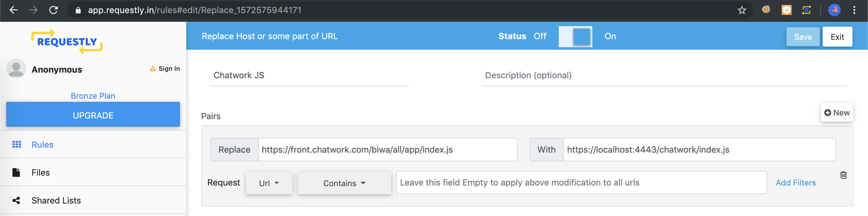This screenshot has width=868, height=216.
Task: Click the Requestly logo
Action: (67, 42)
